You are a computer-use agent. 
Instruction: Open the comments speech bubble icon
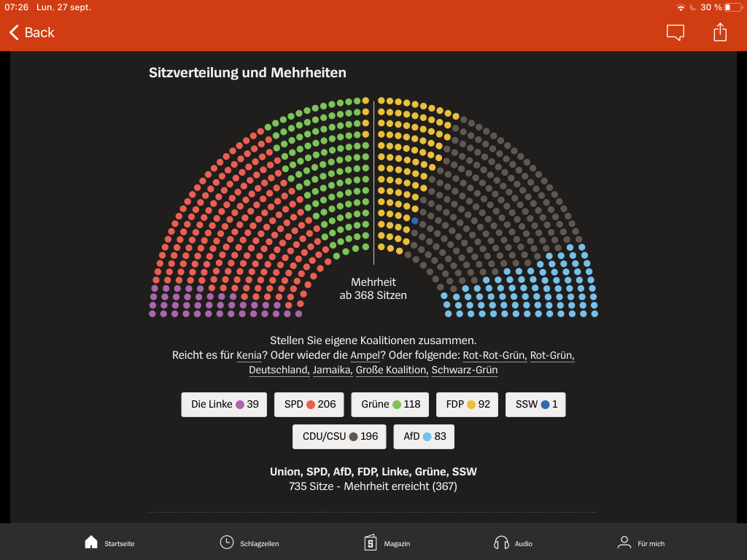(x=675, y=33)
